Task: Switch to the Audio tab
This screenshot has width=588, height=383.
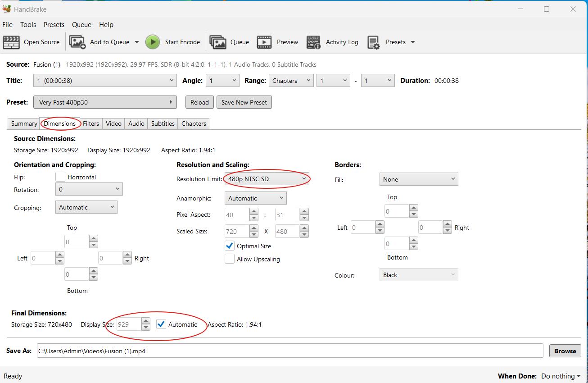Action: [136, 123]
